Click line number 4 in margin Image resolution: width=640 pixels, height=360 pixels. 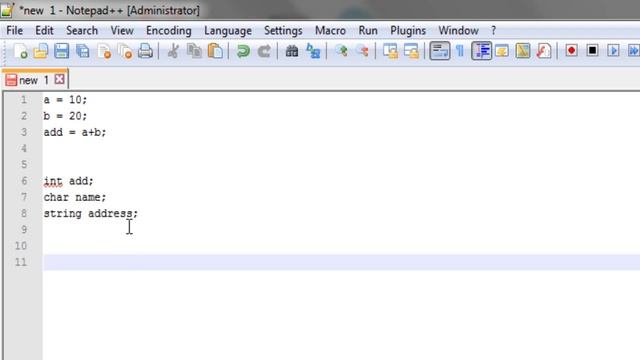(x=24, y=148)
